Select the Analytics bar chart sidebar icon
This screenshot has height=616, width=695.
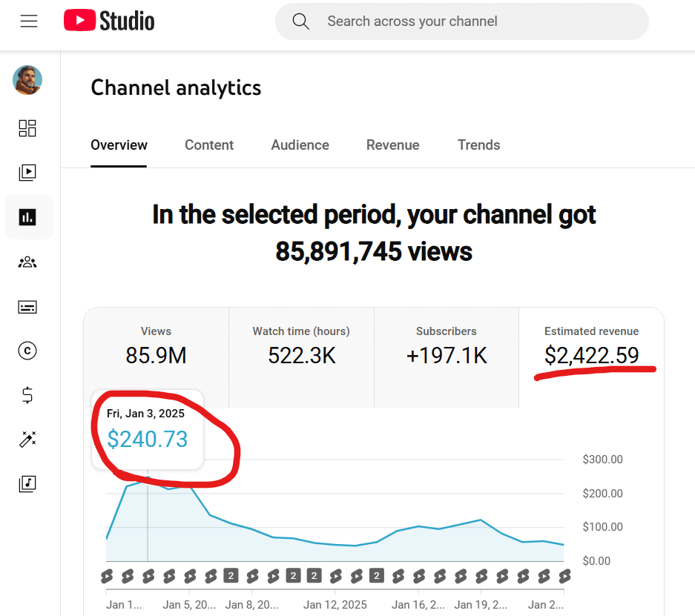[27, 217]
